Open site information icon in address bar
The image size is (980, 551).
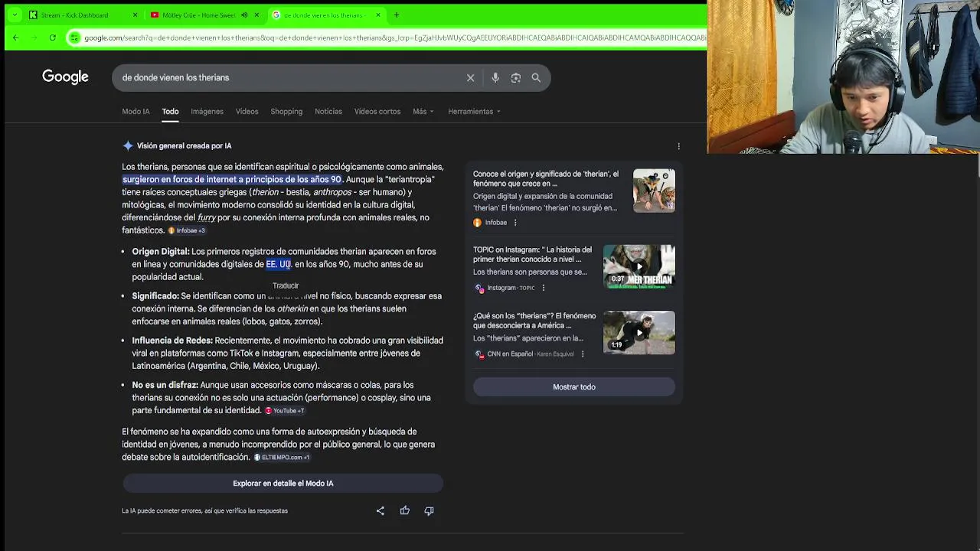point(74,37)
